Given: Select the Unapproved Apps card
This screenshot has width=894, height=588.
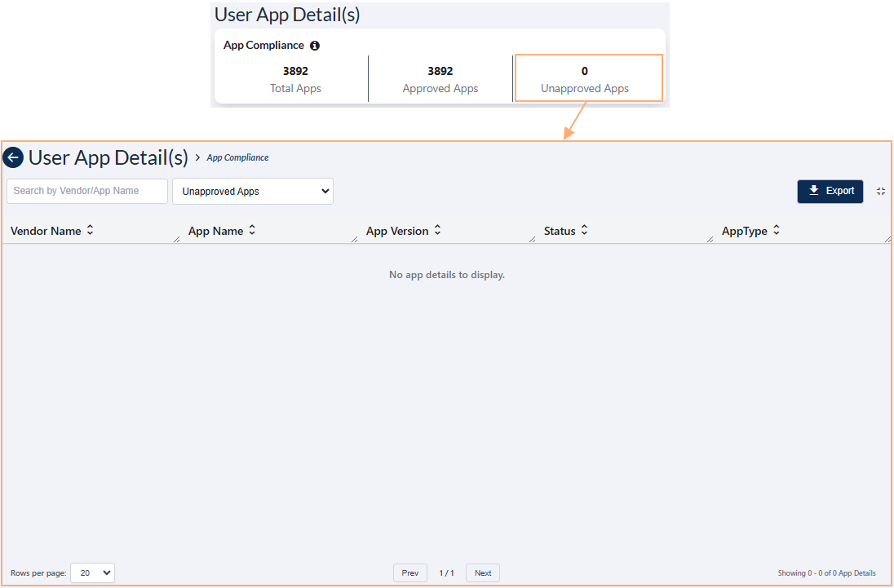Looking at the screenshot, I should coord(585,78).
